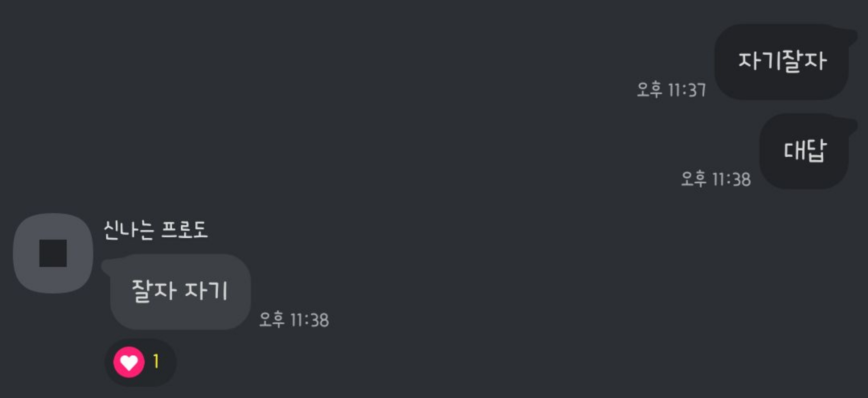
Task: Click the sender name 신나는 프로도
Action: [x=155, y=230]
